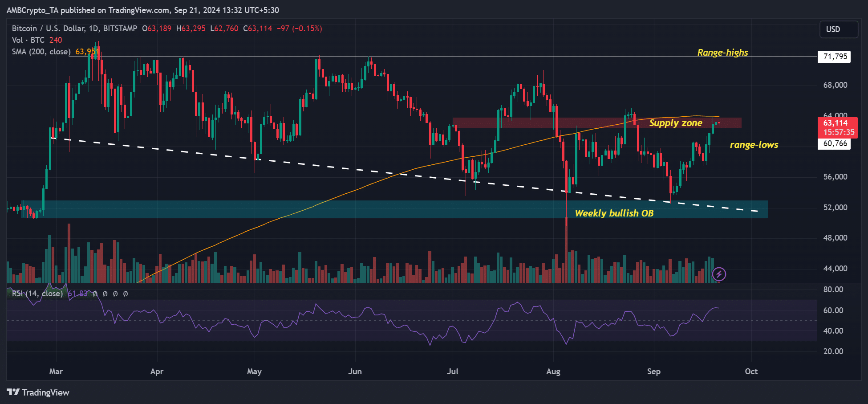Screen dimensions: 868x404
Task: Click the Jul label on time axis
Action: pyautogui.click(x=452, y=371)
